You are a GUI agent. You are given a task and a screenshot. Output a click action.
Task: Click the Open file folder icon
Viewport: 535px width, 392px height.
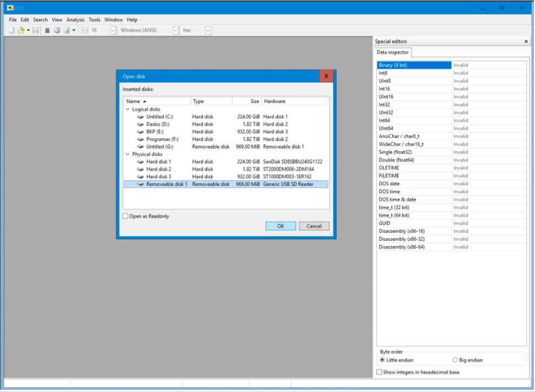pos(21,30)
